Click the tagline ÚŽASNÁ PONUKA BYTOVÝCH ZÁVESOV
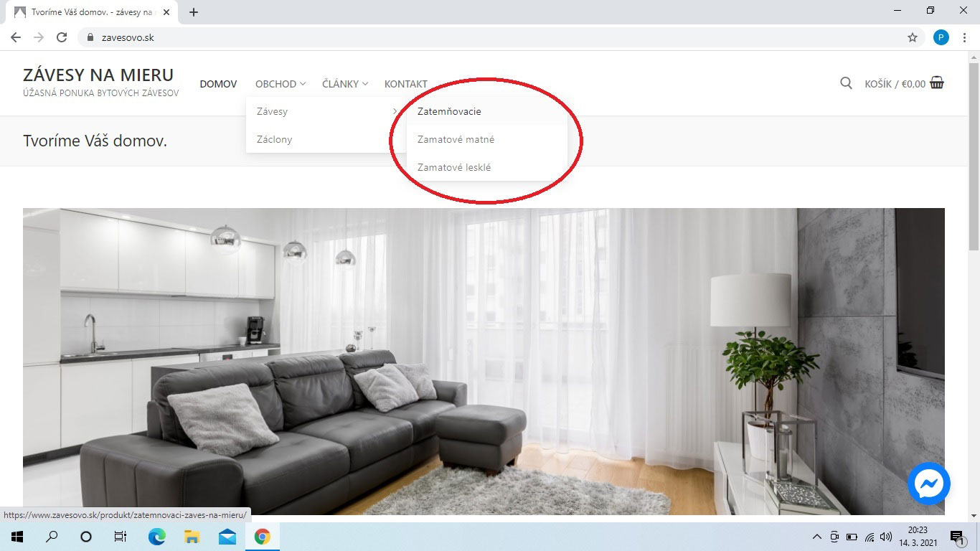 pos(101,93)
